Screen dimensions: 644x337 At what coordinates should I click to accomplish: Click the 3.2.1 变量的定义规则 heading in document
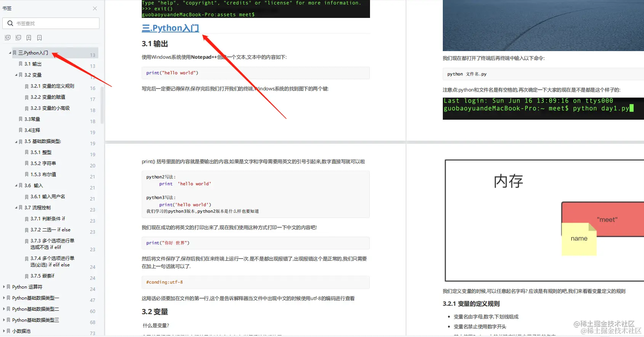click(x=471, y=304)
